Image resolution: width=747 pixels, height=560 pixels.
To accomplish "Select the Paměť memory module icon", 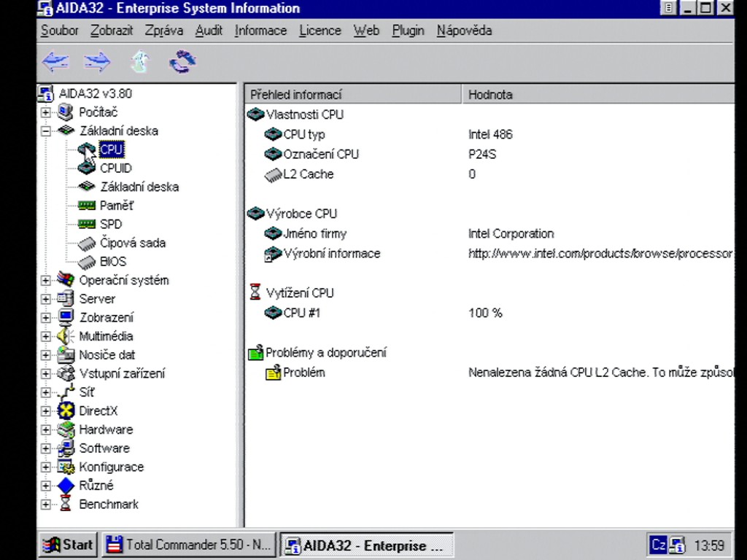I will coord(87,205).
